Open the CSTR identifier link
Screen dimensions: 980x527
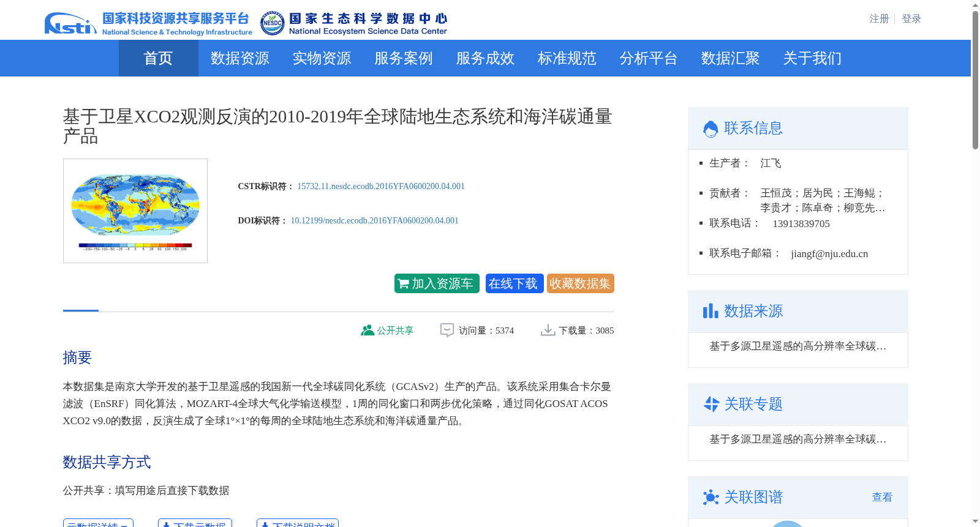[381, 186]
